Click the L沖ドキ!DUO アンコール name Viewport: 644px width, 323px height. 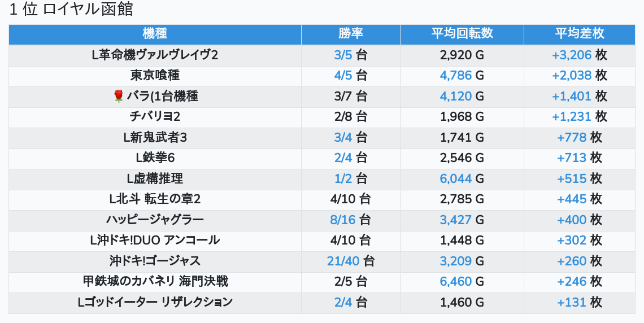tap(155, 240)
